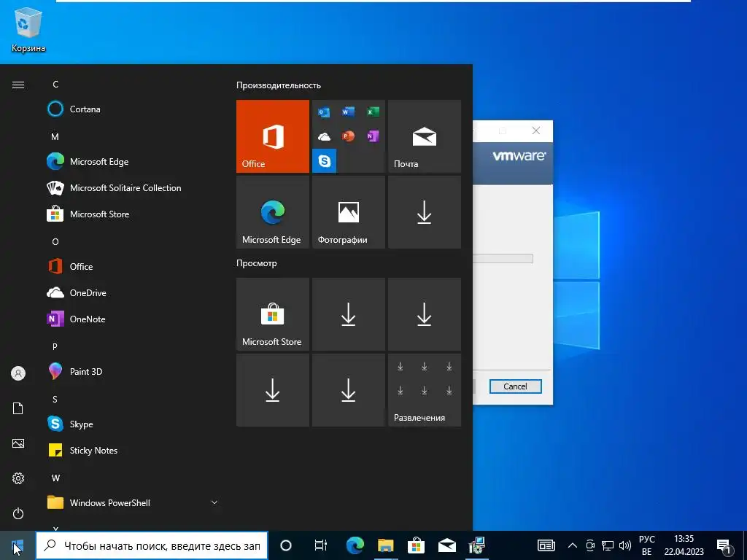Viewport: 747px width, 560px height.
Task: Open OneNote from the app list
Action: click(x=133, y=319)
